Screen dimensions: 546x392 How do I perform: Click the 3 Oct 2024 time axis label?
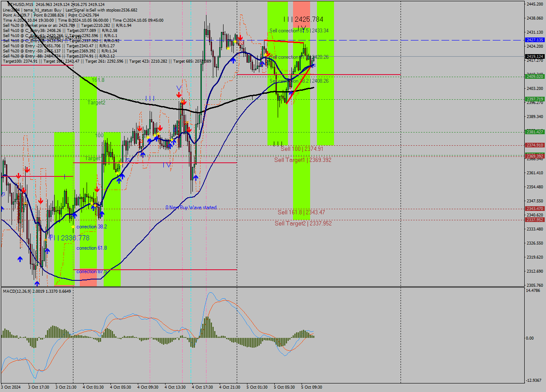(x=11, y=387)
